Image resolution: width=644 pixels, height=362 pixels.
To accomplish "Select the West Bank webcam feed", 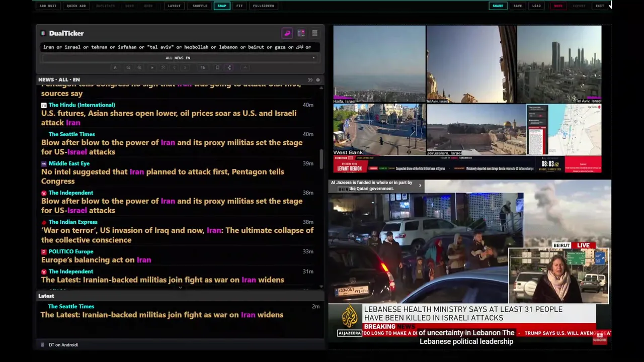I will pos(379,130).
